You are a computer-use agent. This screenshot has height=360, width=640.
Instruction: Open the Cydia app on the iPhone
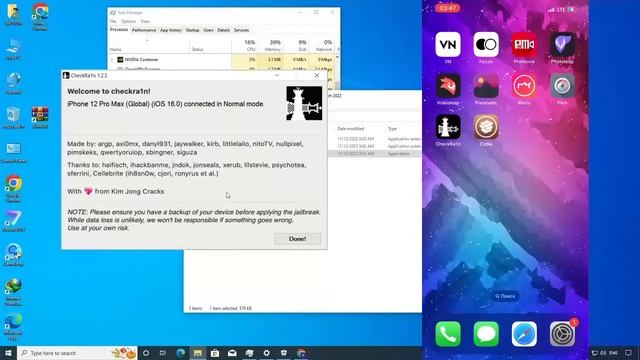pos(486,127)
